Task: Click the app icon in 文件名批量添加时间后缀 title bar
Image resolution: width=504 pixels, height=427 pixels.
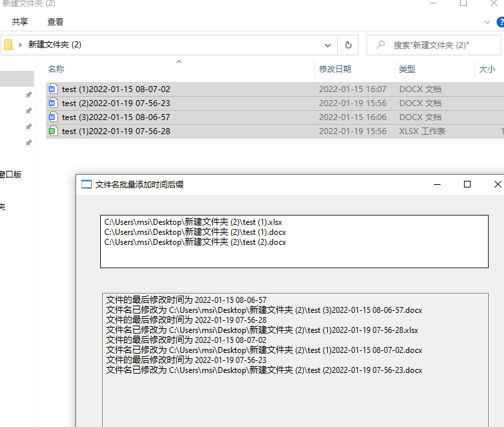Action: point(86,185)
